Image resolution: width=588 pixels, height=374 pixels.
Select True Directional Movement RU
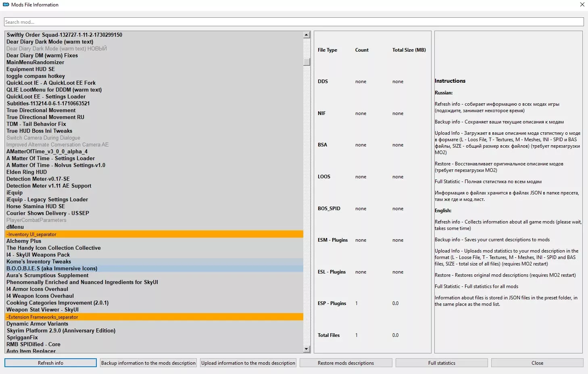click(46, 117)
